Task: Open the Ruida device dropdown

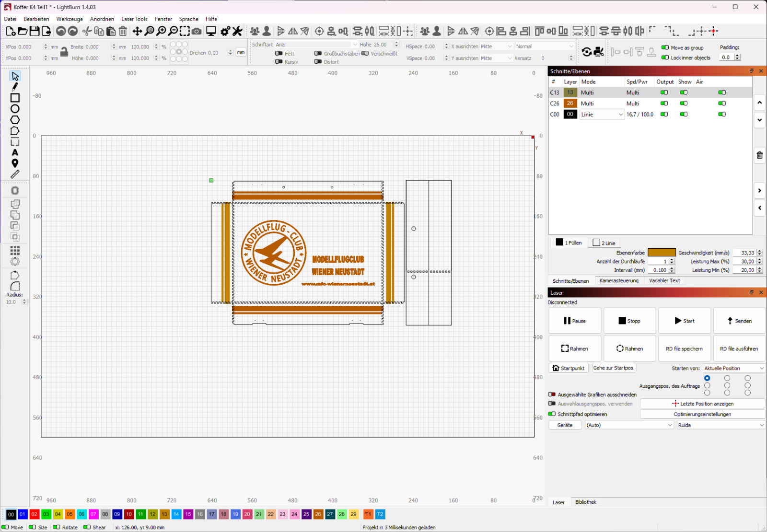Action: click(x=721, y=425)
